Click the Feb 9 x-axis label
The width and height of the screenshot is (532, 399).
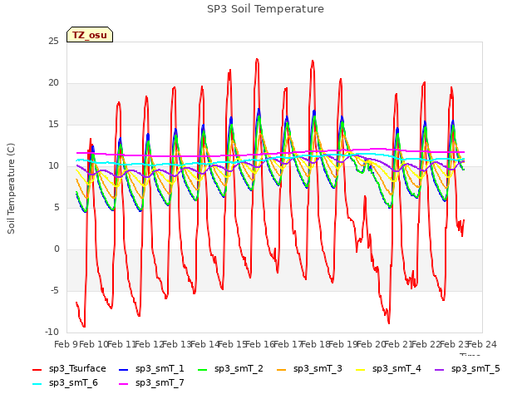pyautogui.click(x=66, y=345)
